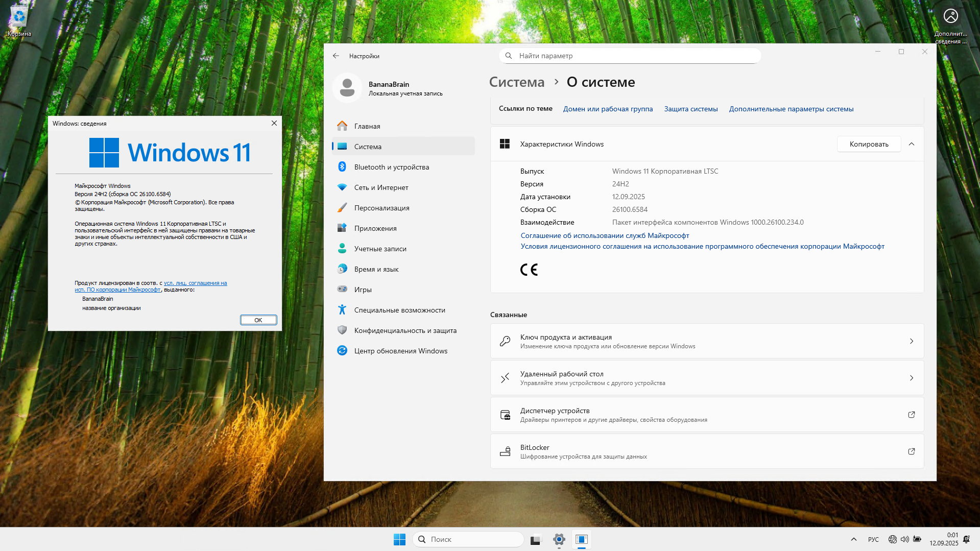Switch РУС input language indicator
The height and width of the screenshot is (551, 980).
click(873, 539)
